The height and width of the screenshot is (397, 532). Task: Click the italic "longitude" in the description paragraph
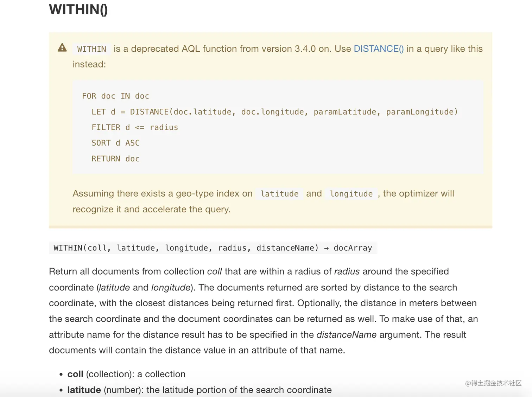(x=171, y=288)
